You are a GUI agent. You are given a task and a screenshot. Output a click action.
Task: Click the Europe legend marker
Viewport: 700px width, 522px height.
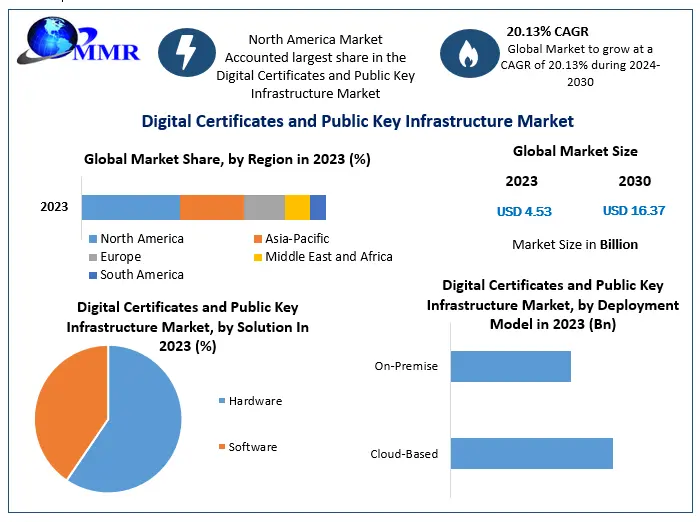coord(93,257)
